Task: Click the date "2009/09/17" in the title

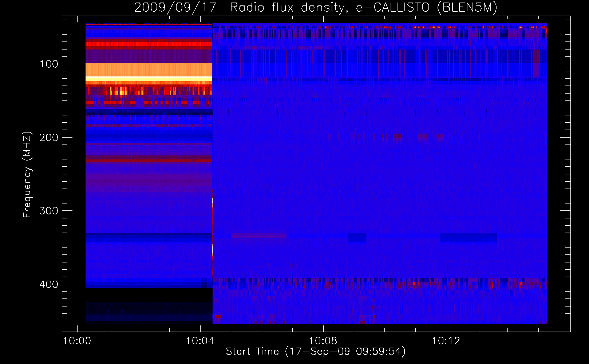Action: tap(175, 7)
